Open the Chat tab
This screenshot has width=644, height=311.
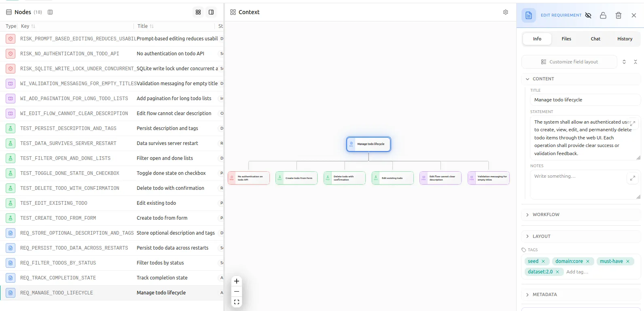click(x=595, y=39)
